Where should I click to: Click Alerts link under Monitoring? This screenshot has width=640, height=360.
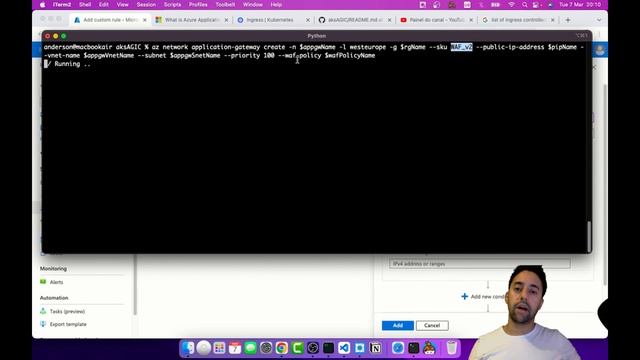tap(56, 282)
